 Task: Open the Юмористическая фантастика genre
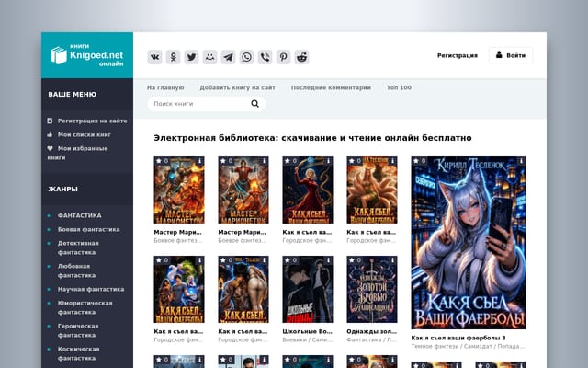pos(85,307)
